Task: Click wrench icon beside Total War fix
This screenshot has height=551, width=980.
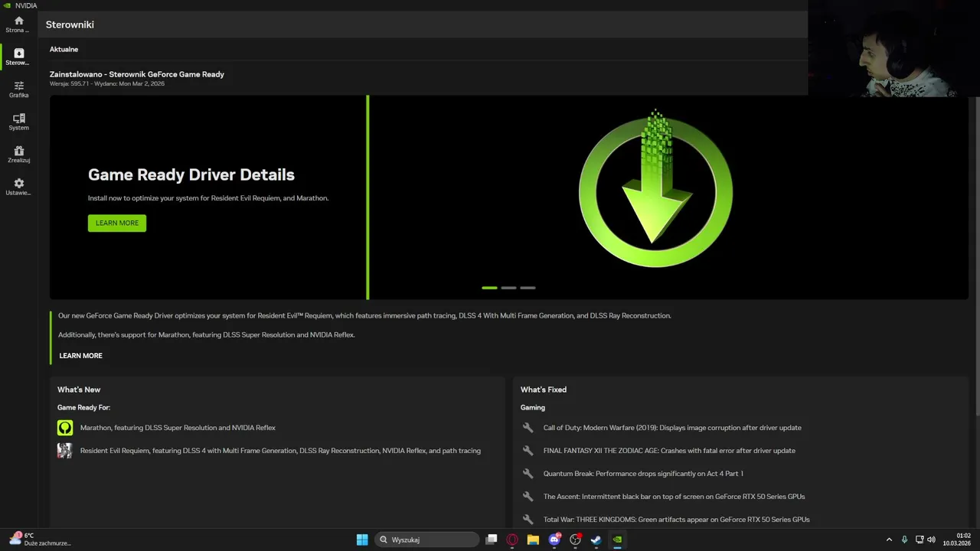Action: pyautogui.click(x=528, y=520)
